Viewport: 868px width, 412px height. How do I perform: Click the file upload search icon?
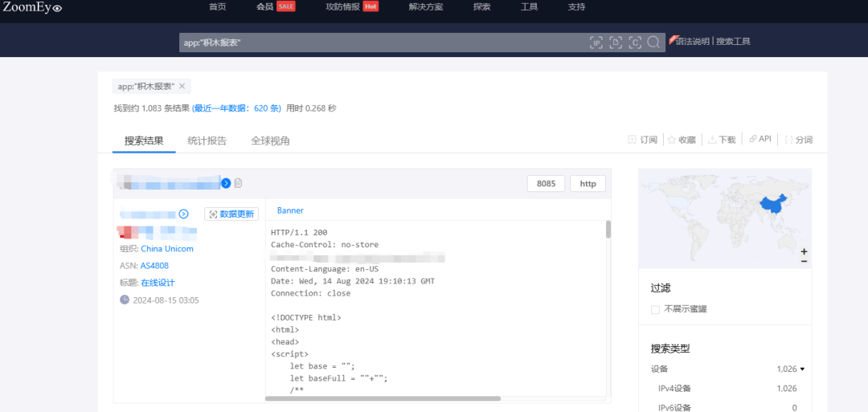tap(616, 43)
